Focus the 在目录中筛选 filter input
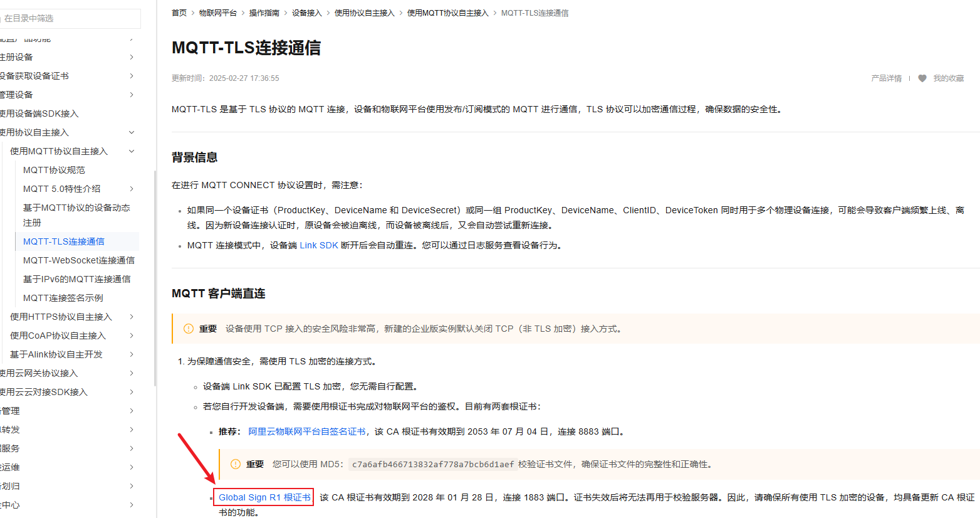Image resolution: width=980 pixels, height=518 pixels. (70, 18)
